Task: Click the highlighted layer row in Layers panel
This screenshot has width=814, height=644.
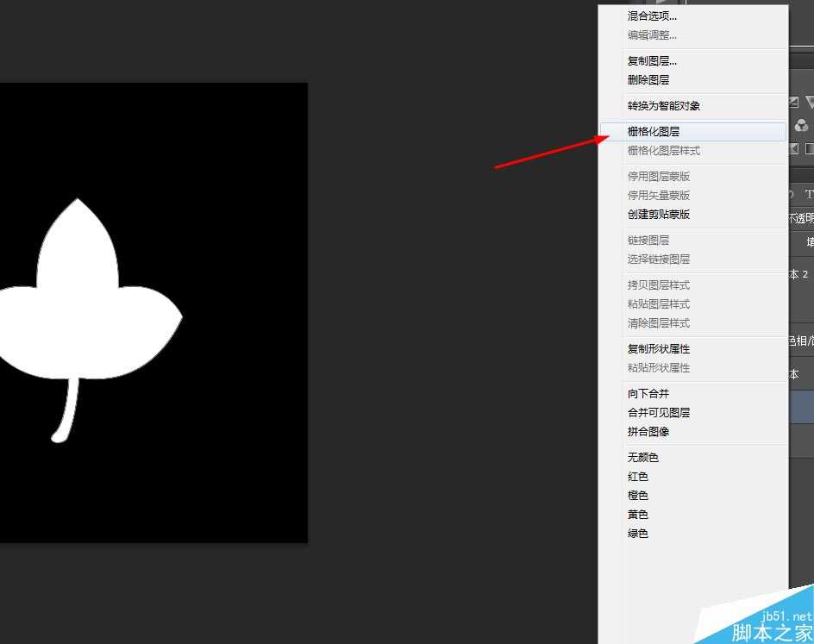Action: click(801, 410)
